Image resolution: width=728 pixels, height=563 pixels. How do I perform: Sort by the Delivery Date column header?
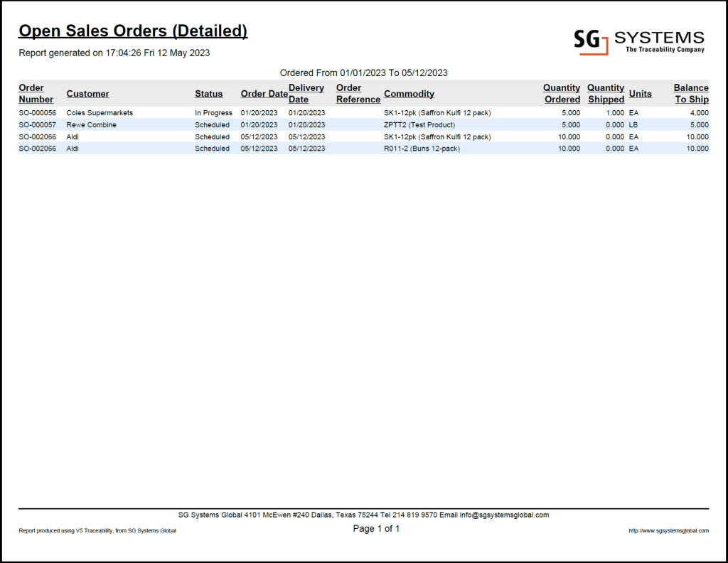[x=306, y=93]
